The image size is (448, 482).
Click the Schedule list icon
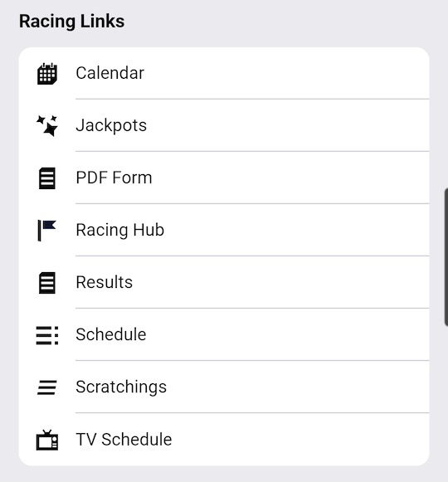tap(47, 335)
